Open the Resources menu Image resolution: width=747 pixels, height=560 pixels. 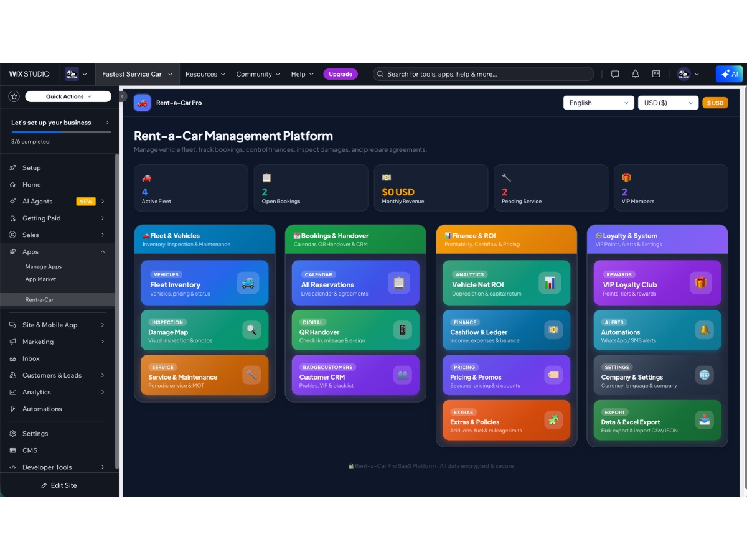click(x=205, y=74)
